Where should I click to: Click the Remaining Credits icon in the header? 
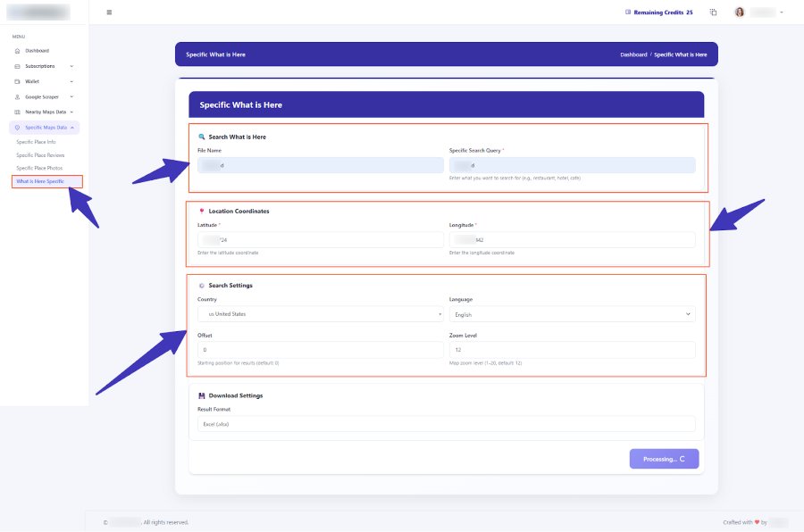click(x=629, y=12)
